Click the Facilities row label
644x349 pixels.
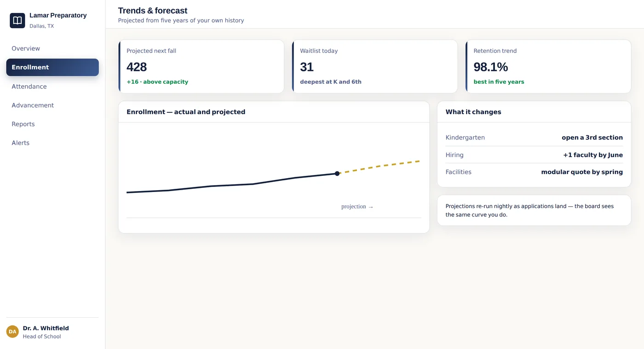click(x=458, y=172)
